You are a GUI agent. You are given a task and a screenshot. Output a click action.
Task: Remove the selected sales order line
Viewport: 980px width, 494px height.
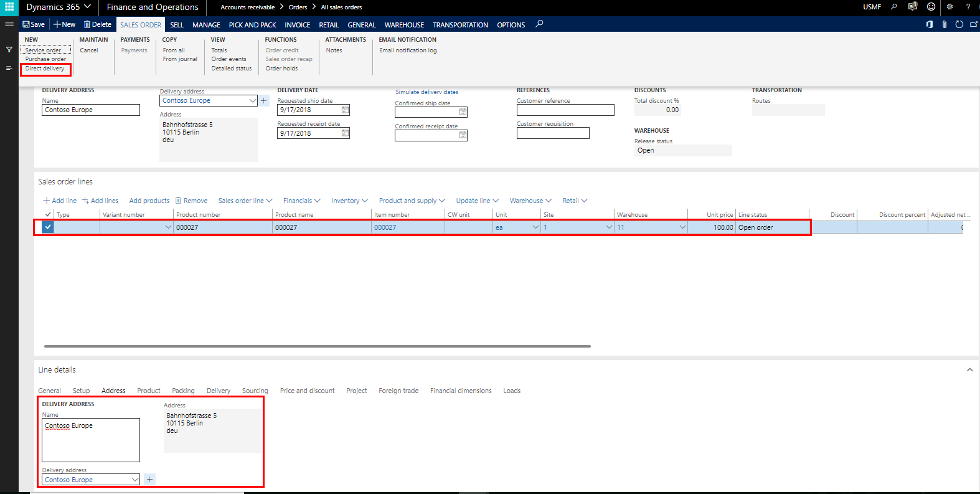191,201
